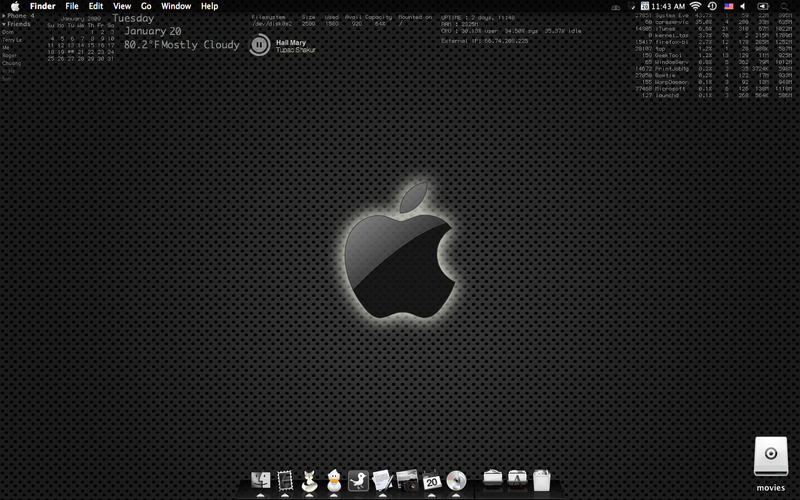Open the Edit menu

pyautogui.click(x=96, y=6)
